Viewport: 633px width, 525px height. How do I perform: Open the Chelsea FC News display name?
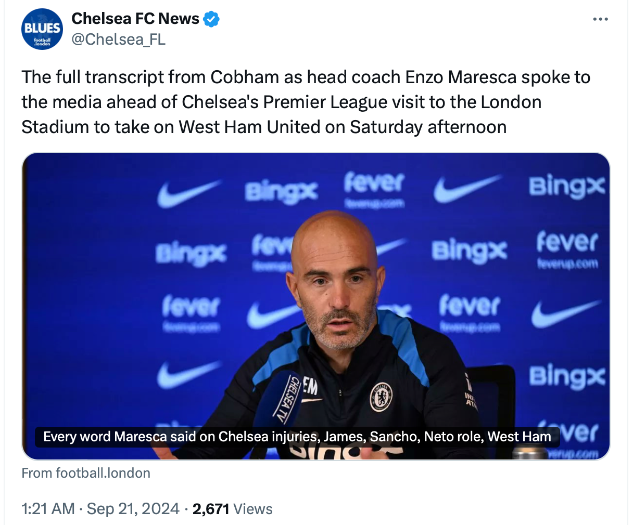point(136,19)
